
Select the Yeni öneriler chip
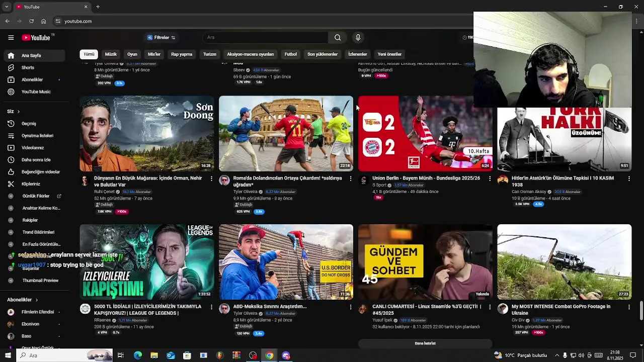point(390,54)
